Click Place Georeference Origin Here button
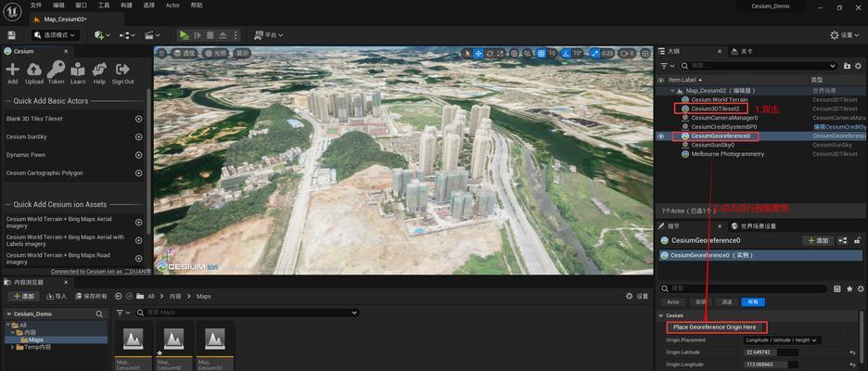 click(x=716, y=327)
